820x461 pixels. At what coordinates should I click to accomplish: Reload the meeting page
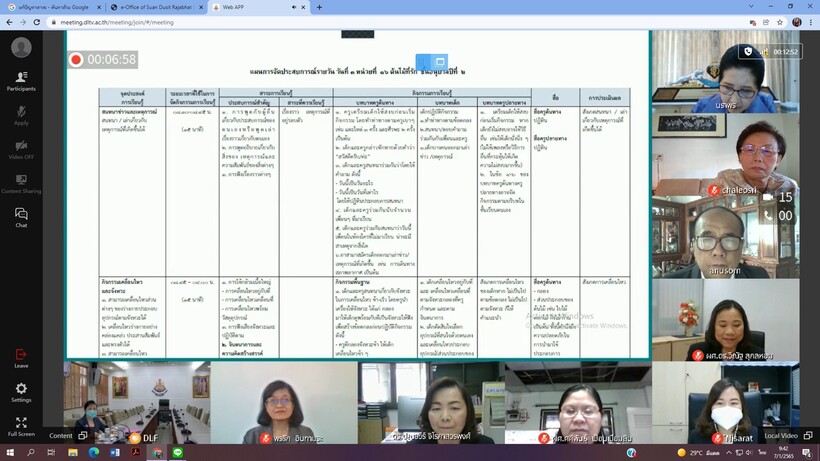click(38, 21)
